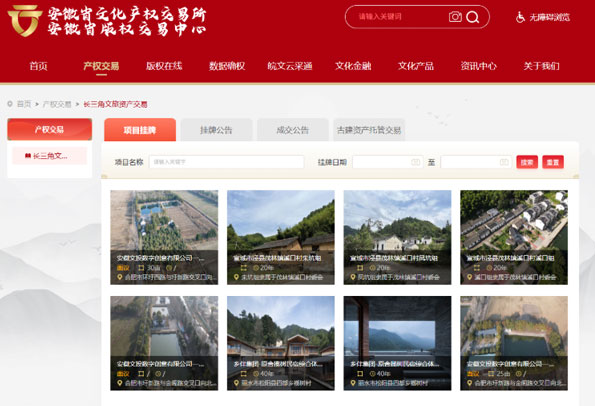
Task: Click title 宣城市泾县茂林镇溪口村朱坑组
Action: 277,258
